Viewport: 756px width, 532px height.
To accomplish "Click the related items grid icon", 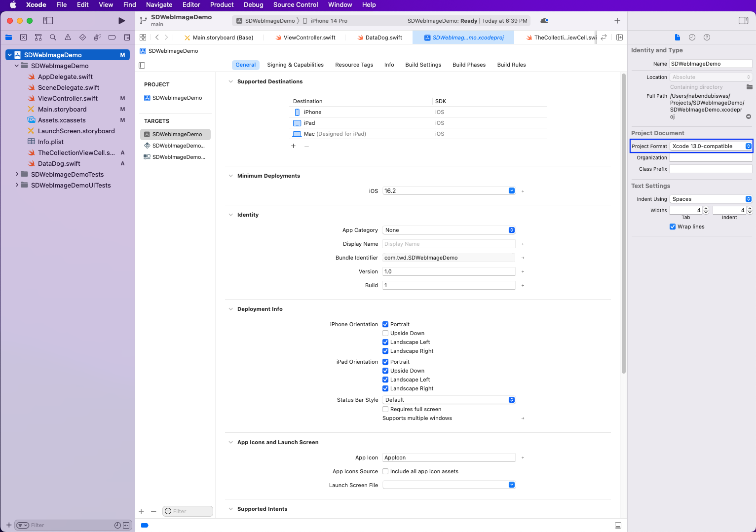I will click(x=143, y=38).
